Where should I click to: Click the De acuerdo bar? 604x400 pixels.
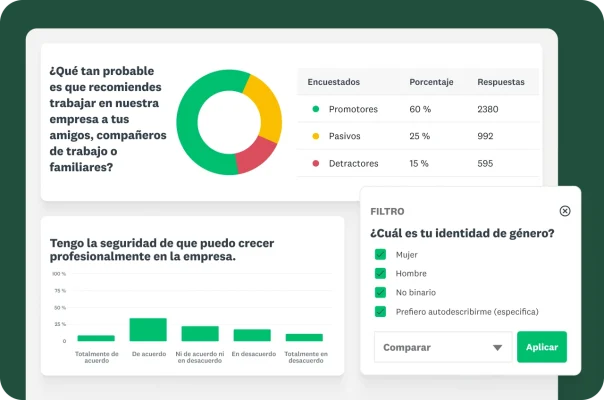(148, 329)
